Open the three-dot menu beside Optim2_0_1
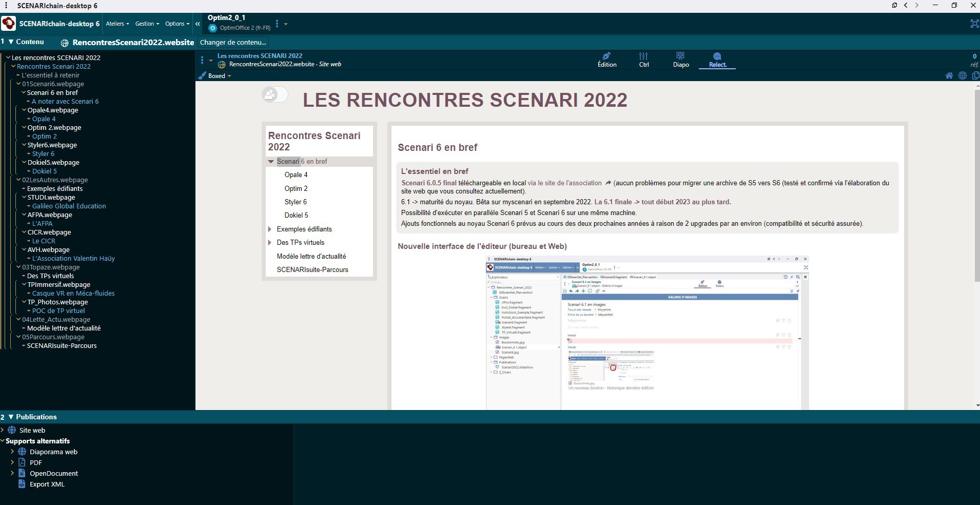This screenshot has height=505, width=980. [x=277, y=24]
